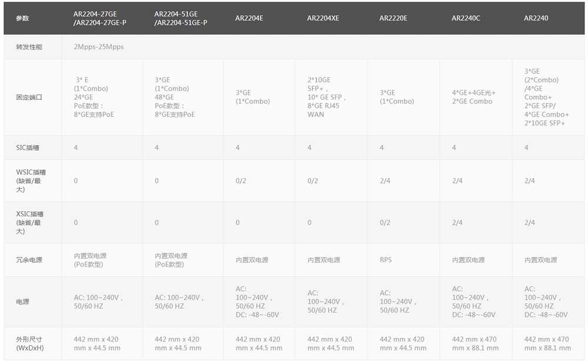Select the AR2204-27GE column header
This screenshot has height=364, width=588.
[x=100, y=18]
